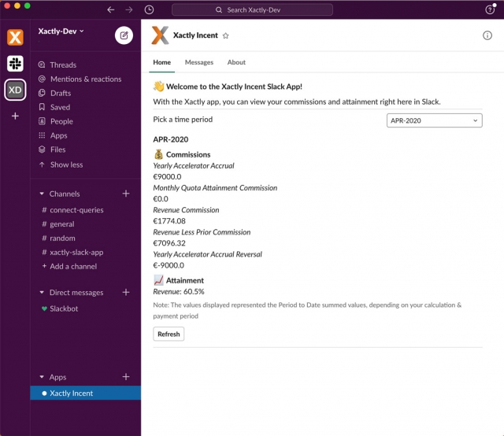
Task: Click the Apps grid icon
Action: coord(42,135)
